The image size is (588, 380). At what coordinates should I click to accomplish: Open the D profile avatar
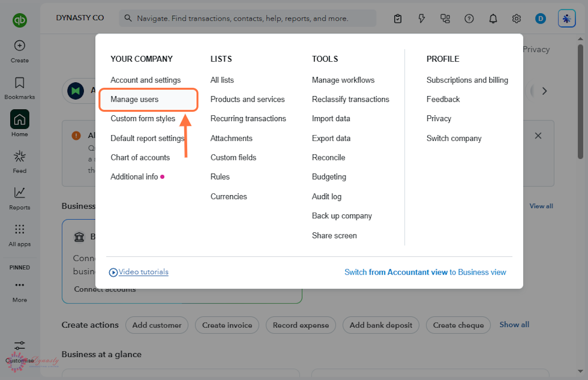(x=540, y=19)
